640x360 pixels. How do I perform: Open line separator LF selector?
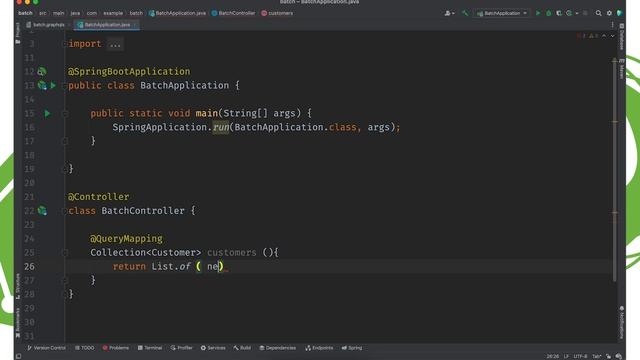(x=566, y=356)
